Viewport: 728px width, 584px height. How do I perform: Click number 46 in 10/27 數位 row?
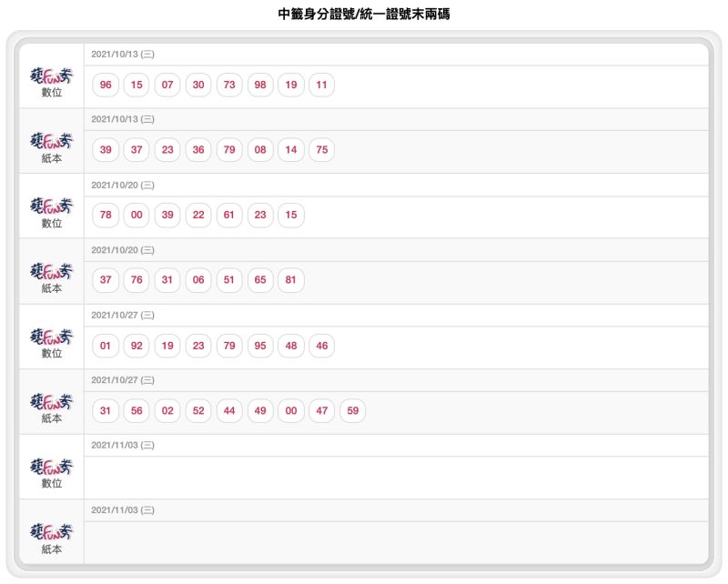(322, 346)
